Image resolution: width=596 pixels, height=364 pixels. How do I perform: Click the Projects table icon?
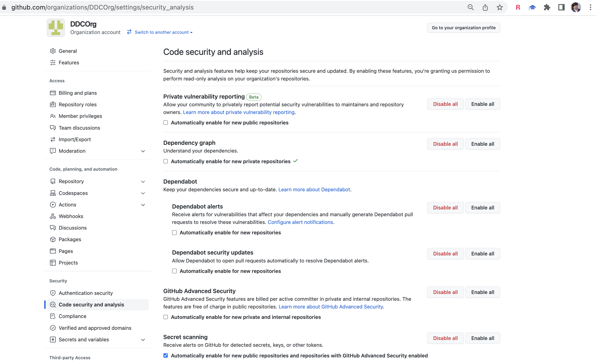53,262
